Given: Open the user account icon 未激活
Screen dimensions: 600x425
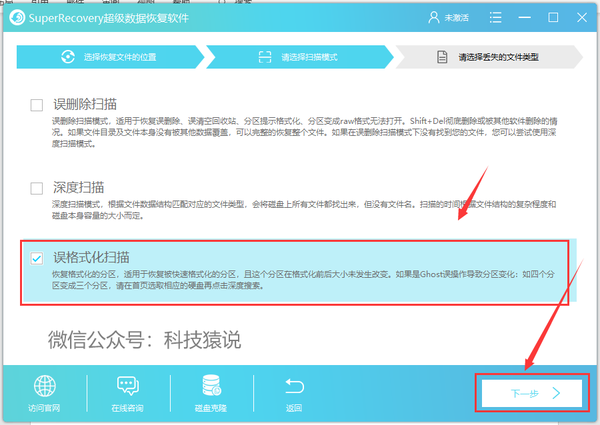Looking at the screenshot, I should pos(434,17).
